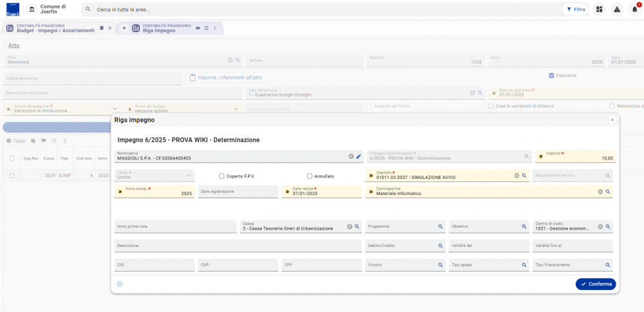Clear the Nominativo MAGGIOLI S.P.A. value
The image size is (644, 312).
tap(351, 156)
